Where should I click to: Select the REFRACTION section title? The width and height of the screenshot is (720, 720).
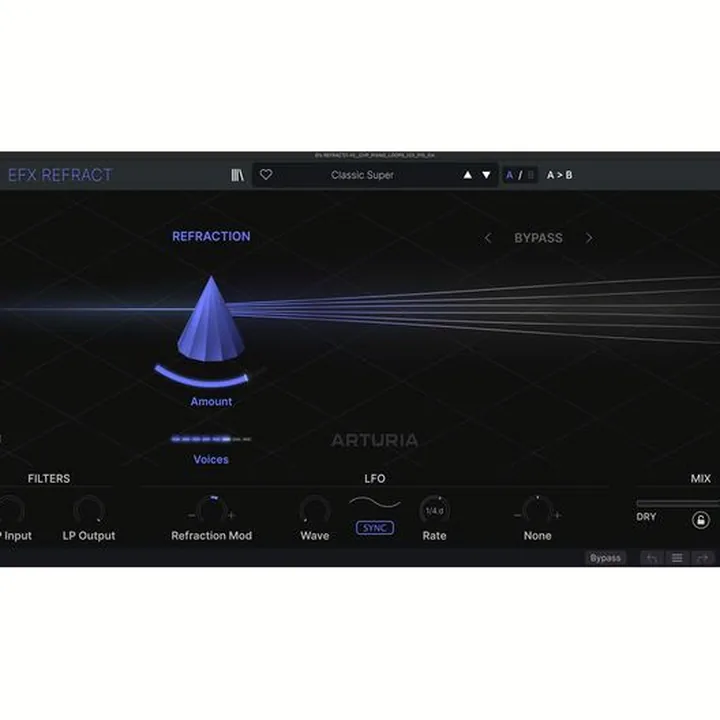(x=211, y=236)
